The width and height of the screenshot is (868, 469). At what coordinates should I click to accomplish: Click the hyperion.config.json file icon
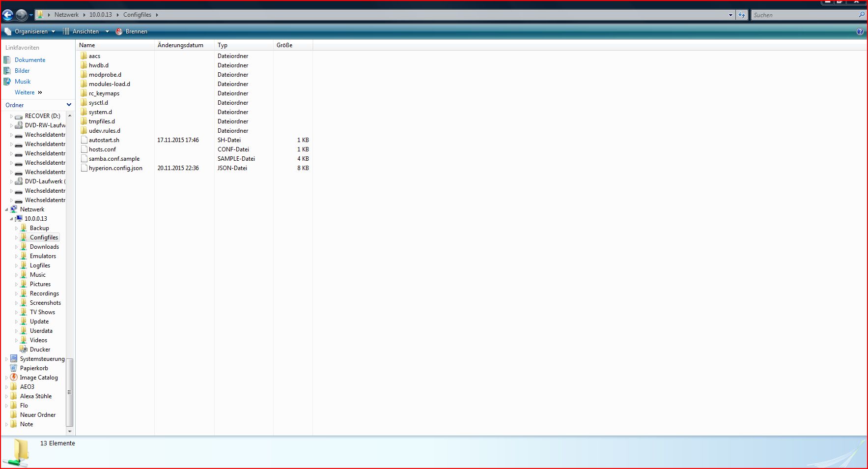[84, 168]
